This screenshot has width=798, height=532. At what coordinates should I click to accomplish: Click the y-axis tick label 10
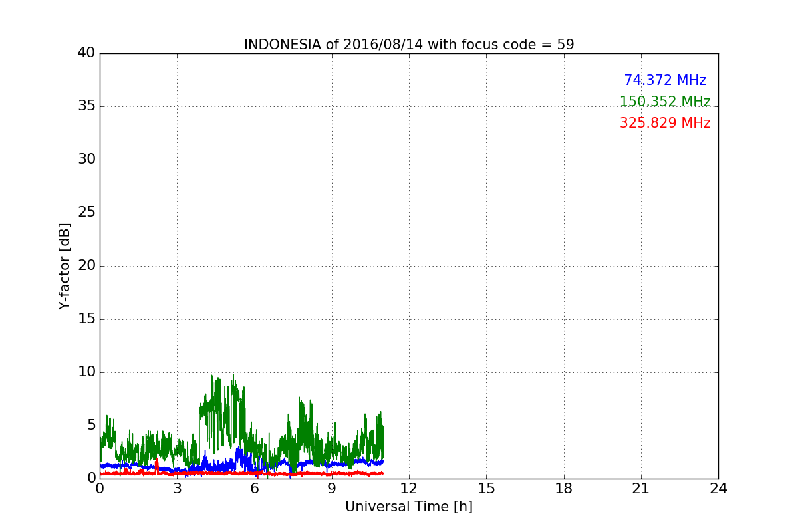86,372
